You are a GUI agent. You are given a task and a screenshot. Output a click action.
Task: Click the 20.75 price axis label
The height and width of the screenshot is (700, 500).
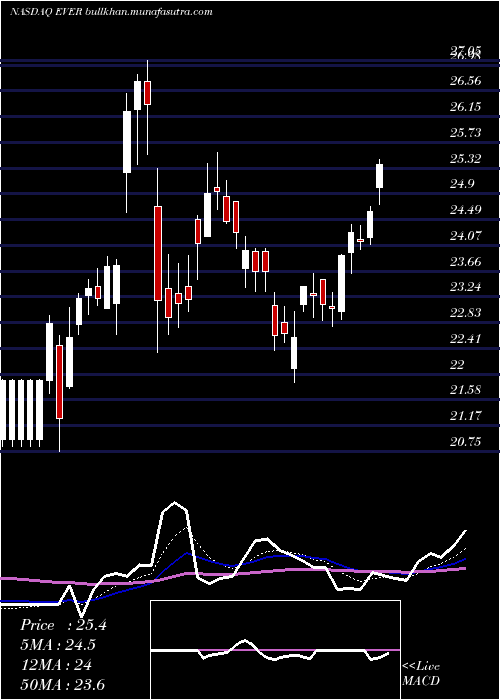[466, 442]
